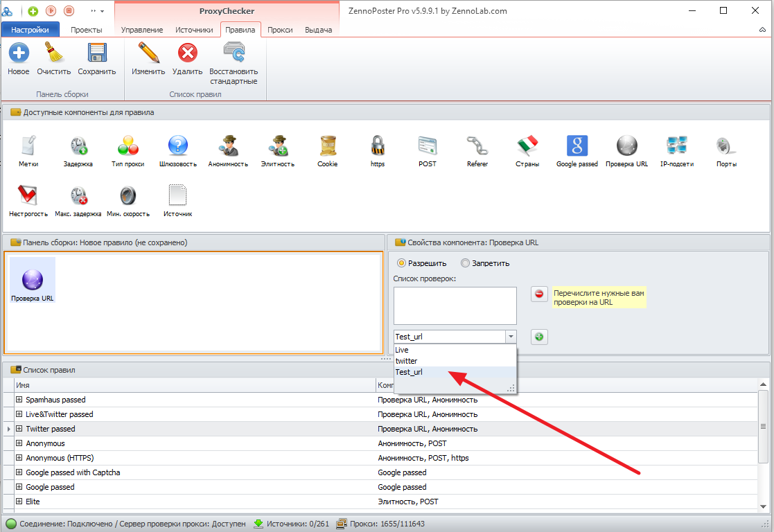Select the Нестрогость component icon
This screenshot has width=774, height=532.
click(28, 196)
